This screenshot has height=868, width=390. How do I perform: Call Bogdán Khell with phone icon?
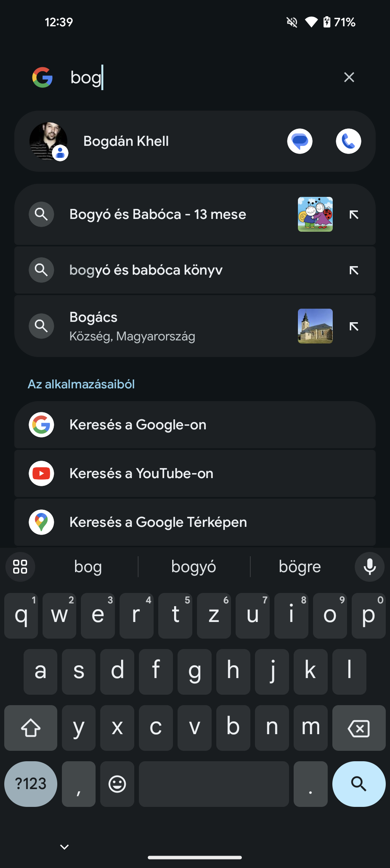pyautogui.click(x=349, y=141)
